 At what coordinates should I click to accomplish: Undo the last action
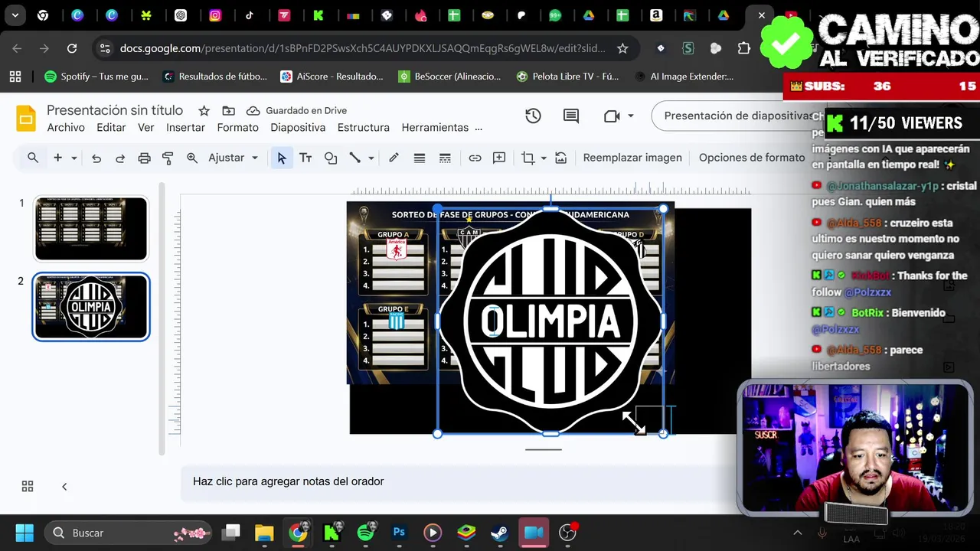click(x=96, y=158)
